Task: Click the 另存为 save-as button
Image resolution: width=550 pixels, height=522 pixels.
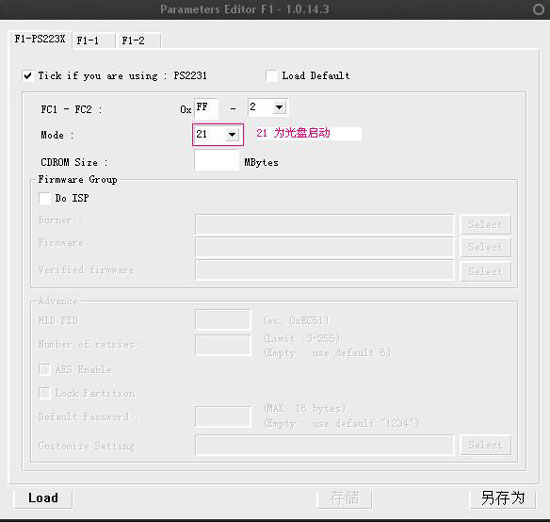Action: (503, 498)
